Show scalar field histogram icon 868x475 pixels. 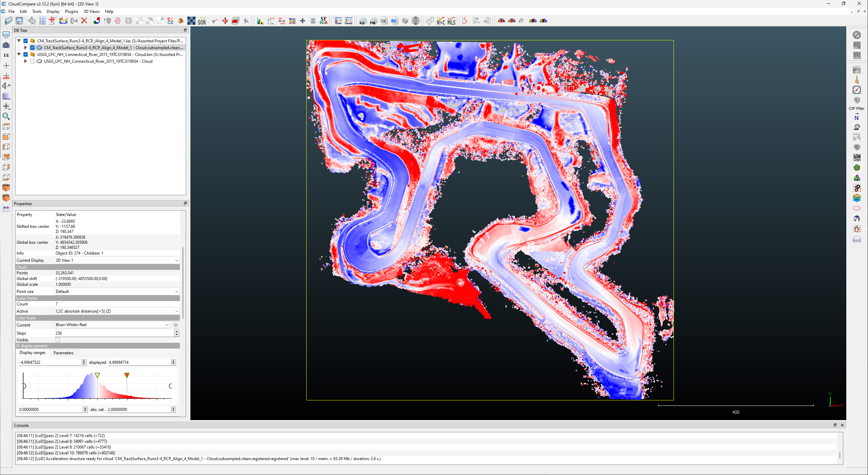pyautogui.click(x=260, y=21)
